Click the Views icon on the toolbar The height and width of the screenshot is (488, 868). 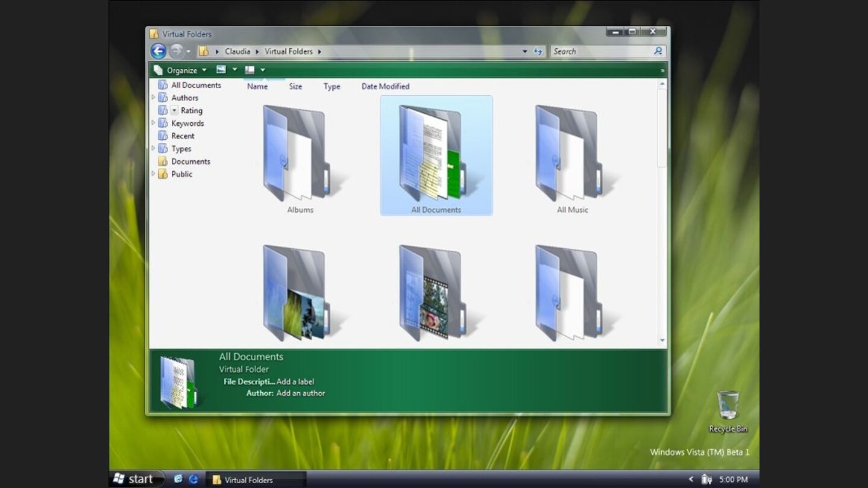(x=221, y=70)
